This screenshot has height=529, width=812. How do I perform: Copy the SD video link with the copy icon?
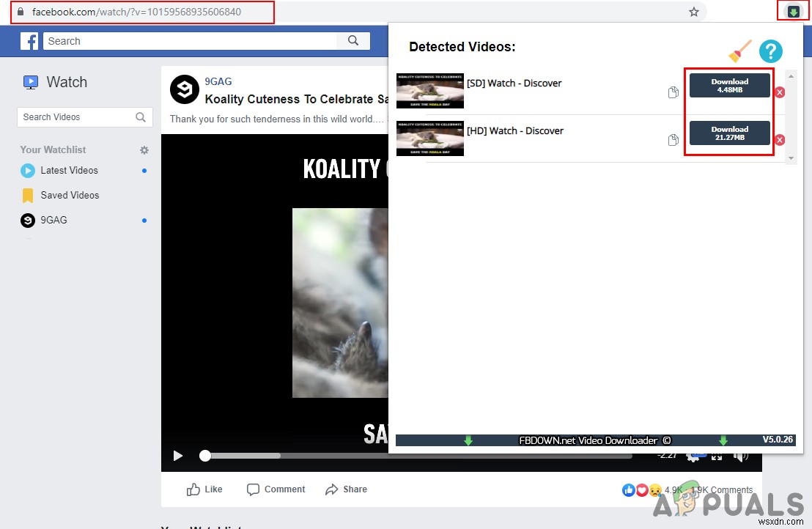(673, 92)
